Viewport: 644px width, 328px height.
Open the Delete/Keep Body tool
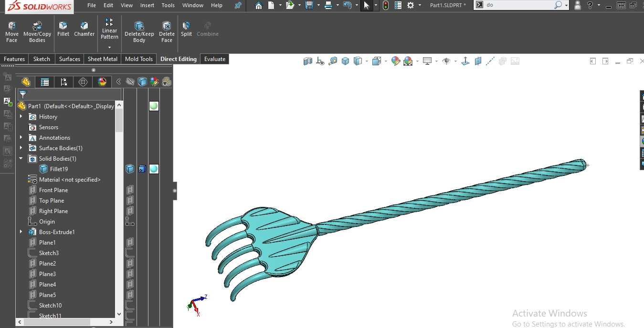(x=139, y=32)
